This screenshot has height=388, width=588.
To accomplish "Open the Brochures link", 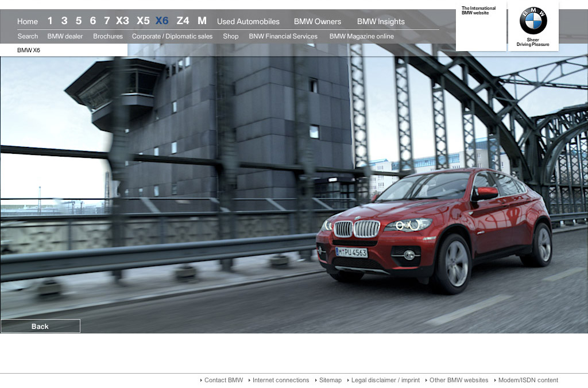I will pos(108,36).
